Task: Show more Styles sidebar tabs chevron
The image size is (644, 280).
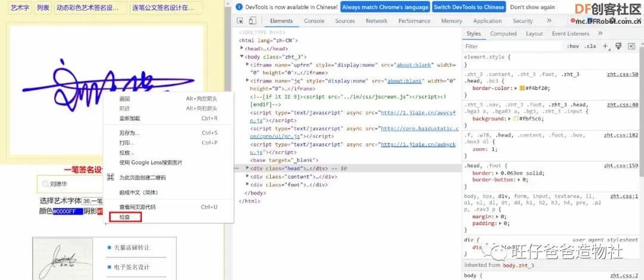Action: point(600,33)
